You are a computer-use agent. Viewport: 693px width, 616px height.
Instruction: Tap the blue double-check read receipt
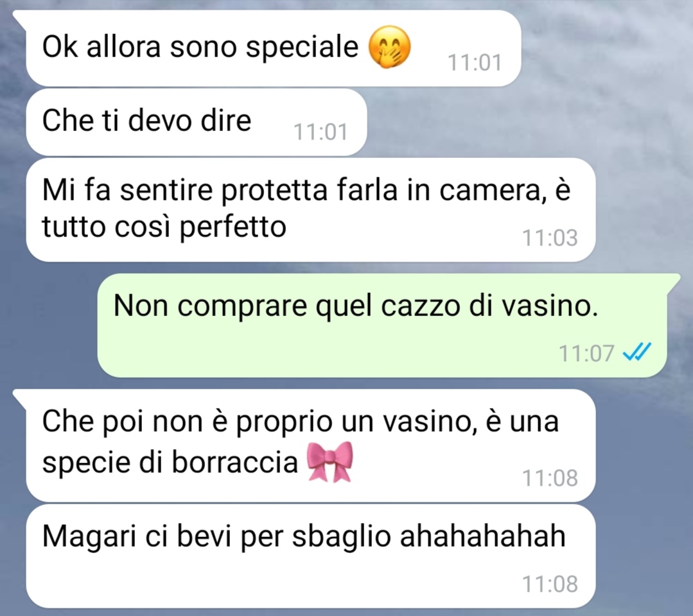click(637, 352)
